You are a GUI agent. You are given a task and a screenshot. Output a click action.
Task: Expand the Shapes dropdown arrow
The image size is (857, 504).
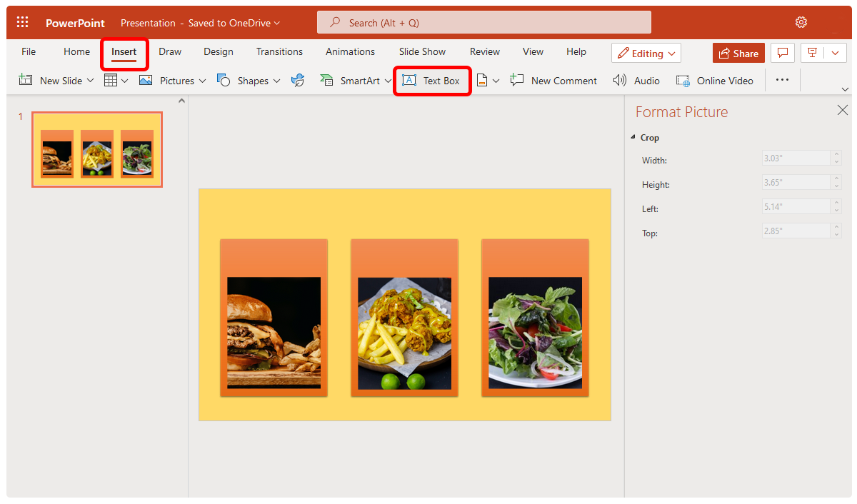tap(277, 81)
